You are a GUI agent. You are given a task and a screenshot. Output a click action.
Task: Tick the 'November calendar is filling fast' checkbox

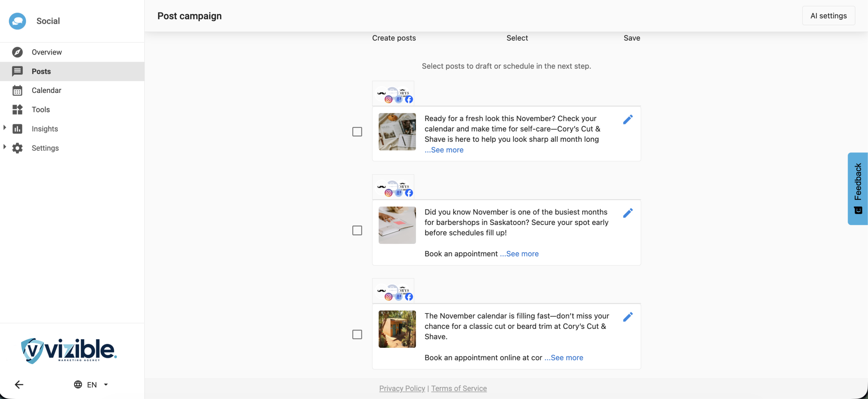point(357,334)
